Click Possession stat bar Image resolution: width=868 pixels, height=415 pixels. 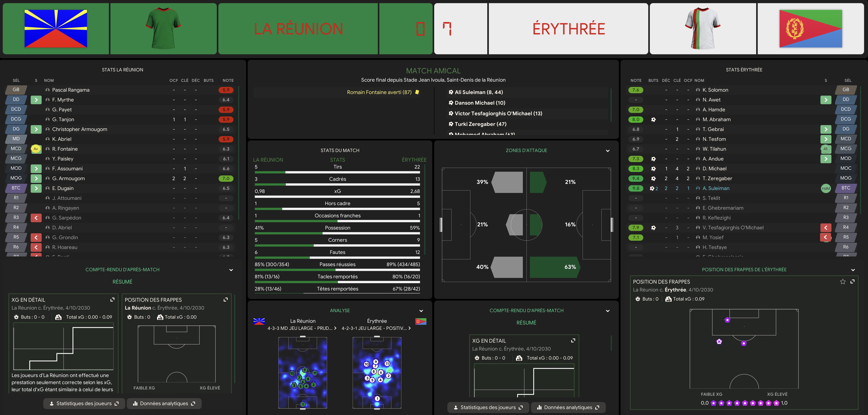click(x=337, y=233)
